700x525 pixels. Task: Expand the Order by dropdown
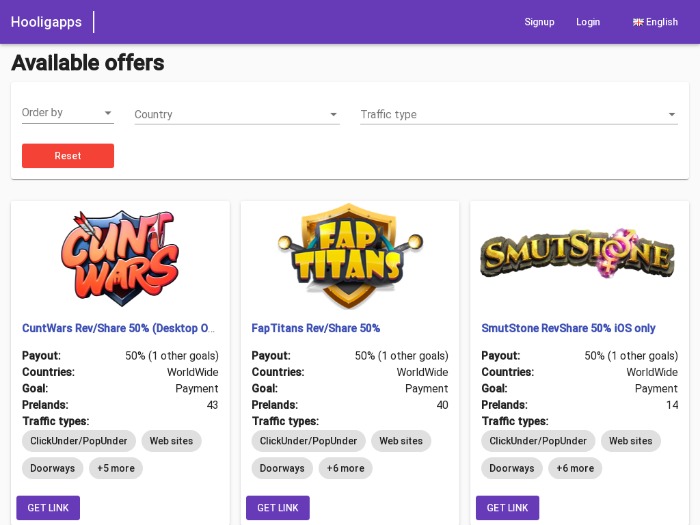click(x=68, y=113)
